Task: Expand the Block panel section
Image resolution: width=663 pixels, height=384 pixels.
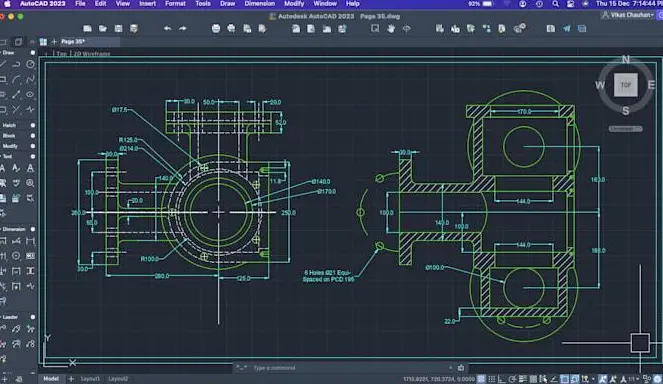Action: coord(33,136)
